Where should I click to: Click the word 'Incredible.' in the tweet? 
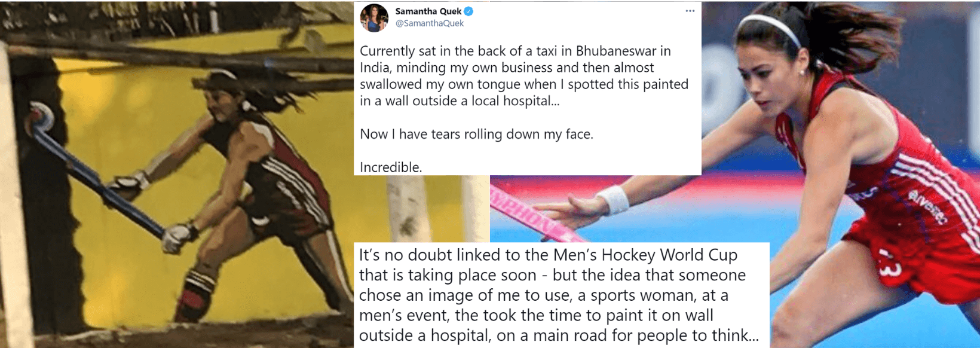point(391,167)
